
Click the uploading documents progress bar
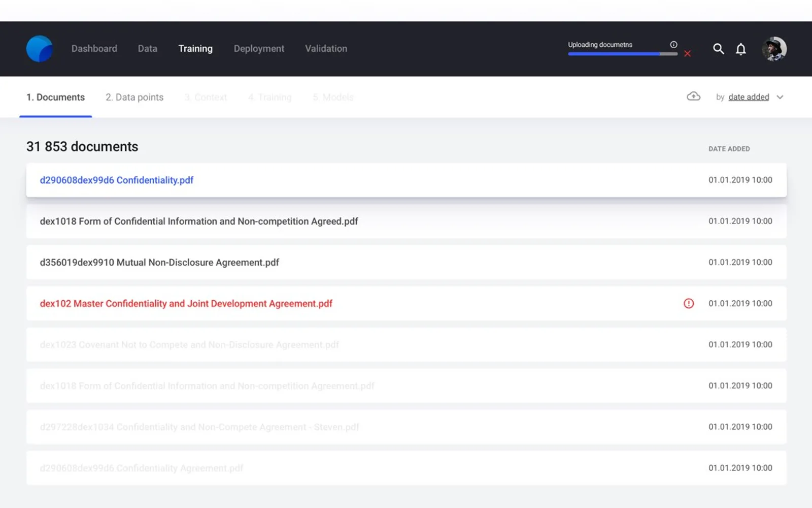click(623, 54)
